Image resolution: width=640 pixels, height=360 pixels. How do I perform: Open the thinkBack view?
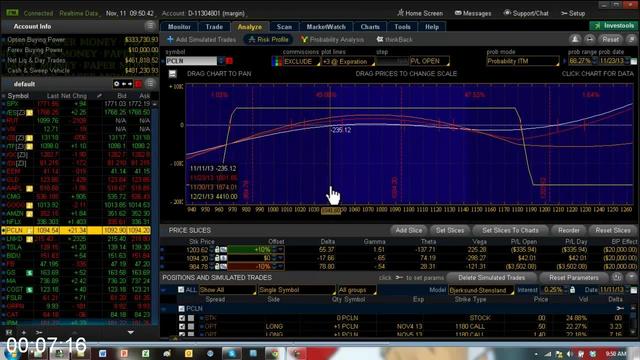[394, 40]
